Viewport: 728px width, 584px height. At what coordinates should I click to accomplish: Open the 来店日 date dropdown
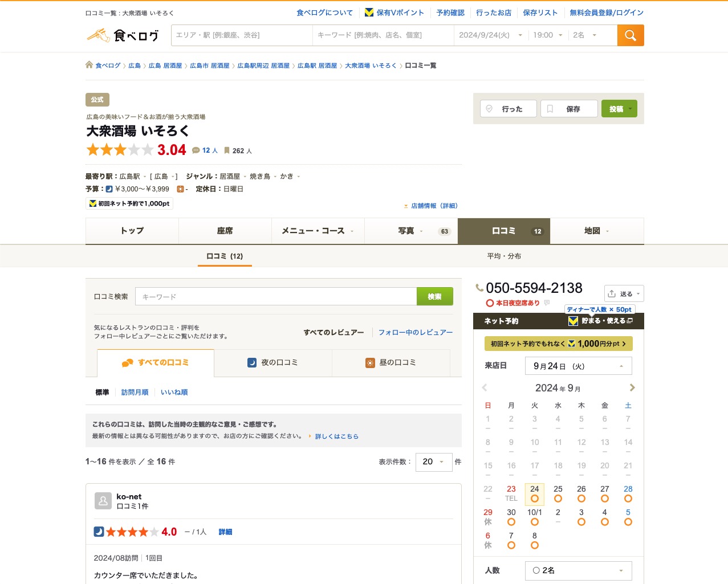click(578, 365)
